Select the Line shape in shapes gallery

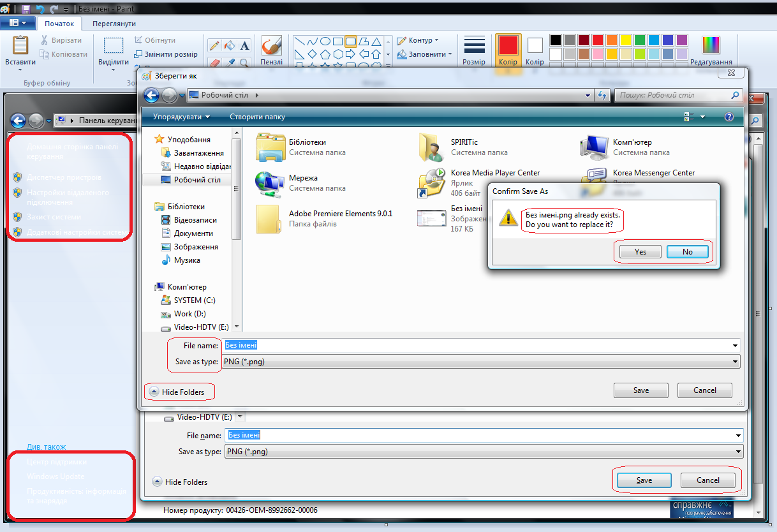coord(299,41)
